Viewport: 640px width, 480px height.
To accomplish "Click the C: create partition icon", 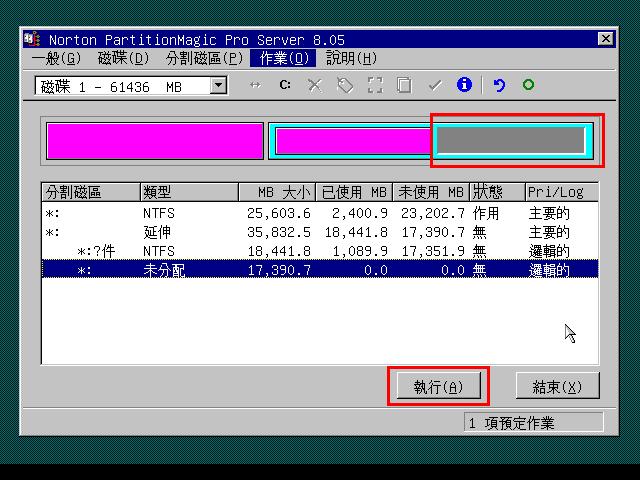I will click(285, 85).
